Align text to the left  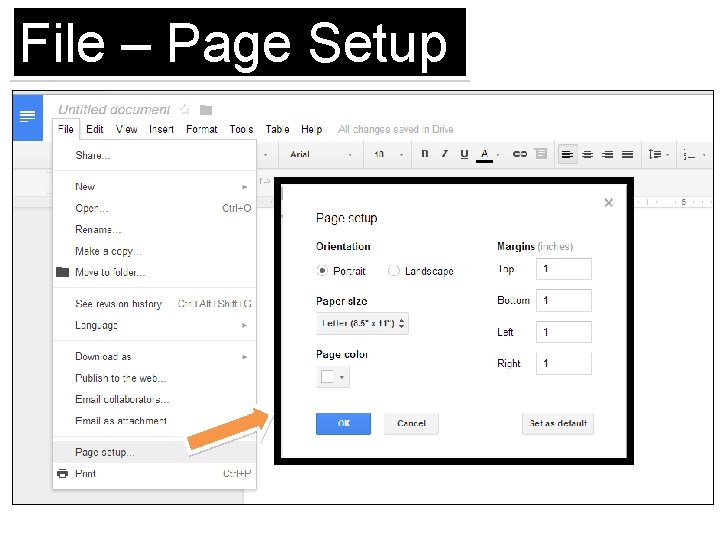(x=568, y=154)
